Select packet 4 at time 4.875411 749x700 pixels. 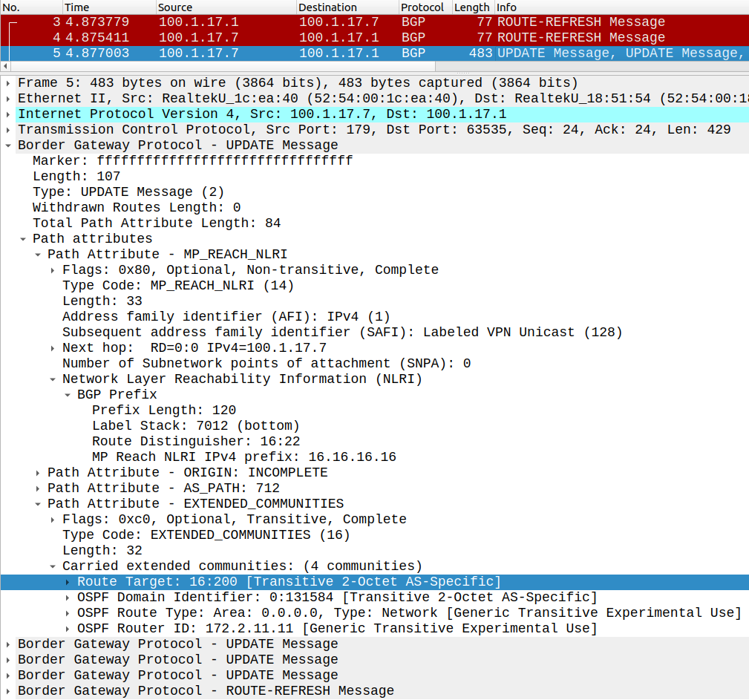pos(374,38)
